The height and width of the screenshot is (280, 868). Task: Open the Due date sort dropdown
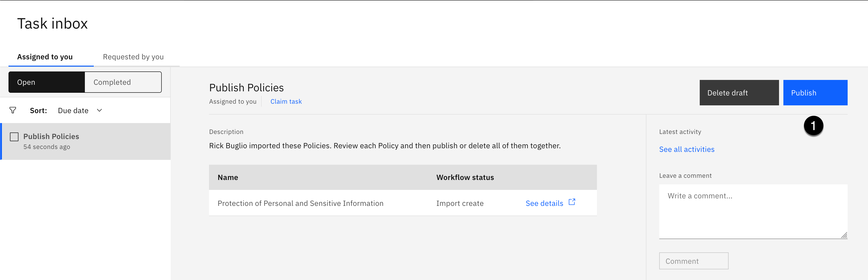coord(73,110)
